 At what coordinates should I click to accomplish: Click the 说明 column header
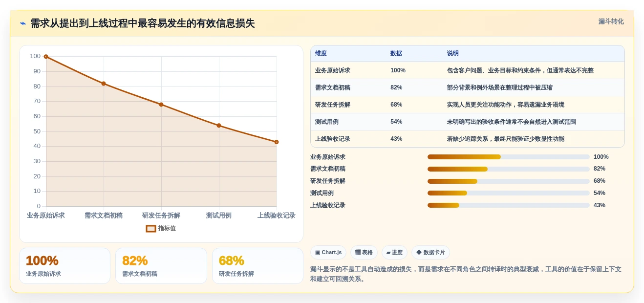coord(453,54)
